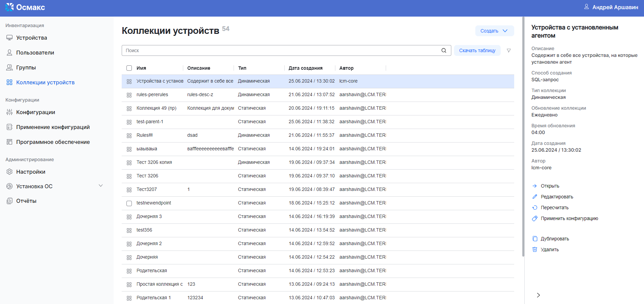Click the filter funnel icon
The height and width of the screenshot is (304, 644).
pyautogui.click(x=508, y=50)
